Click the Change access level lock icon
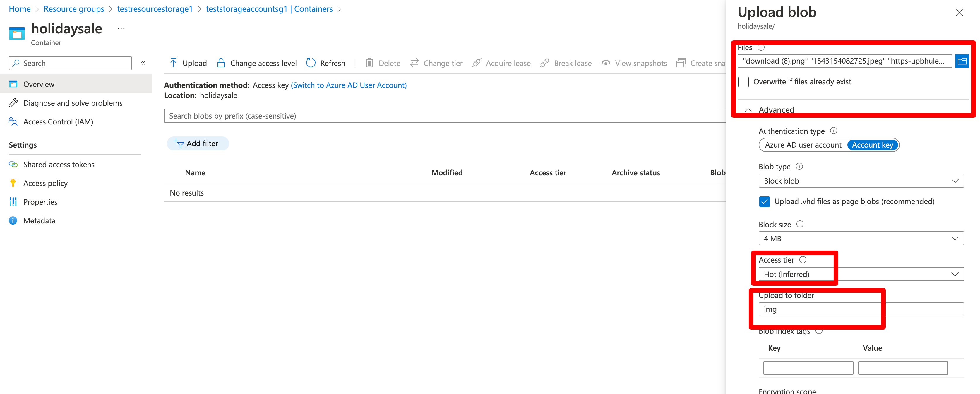The width and height of the screenshot is (980, 394). click(x=221, y=63)
